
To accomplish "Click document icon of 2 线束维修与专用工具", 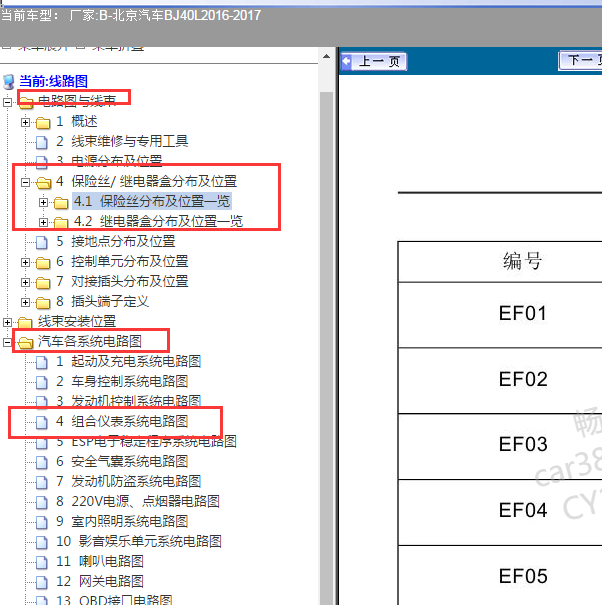I will [42, 142].
